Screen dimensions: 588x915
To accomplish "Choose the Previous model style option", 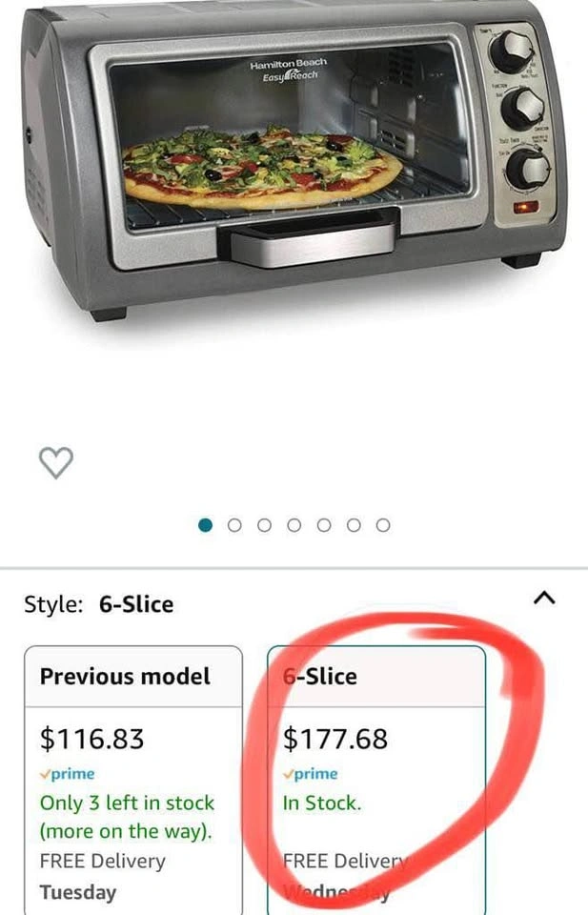I will pos(133,781).
